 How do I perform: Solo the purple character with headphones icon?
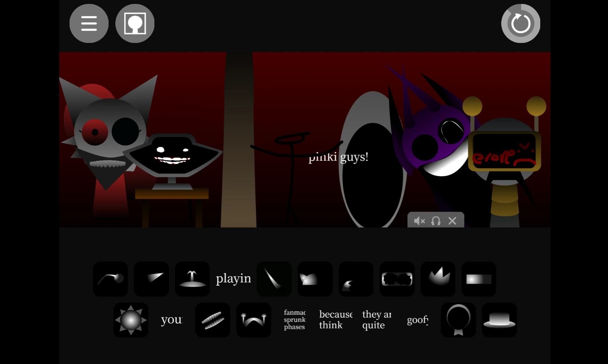(436, 221)
